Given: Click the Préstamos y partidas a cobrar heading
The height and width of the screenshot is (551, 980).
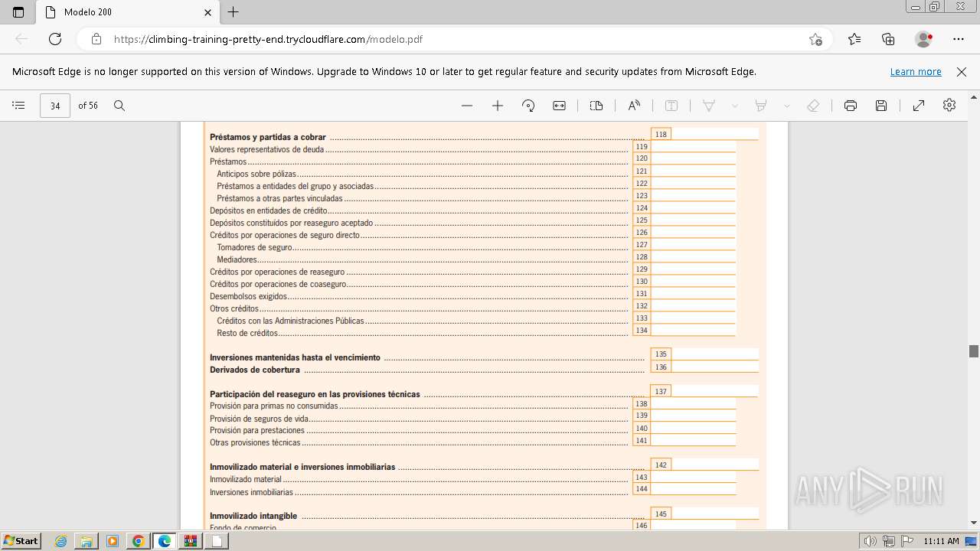Looking at the screenshot, I should coord(268,137).
